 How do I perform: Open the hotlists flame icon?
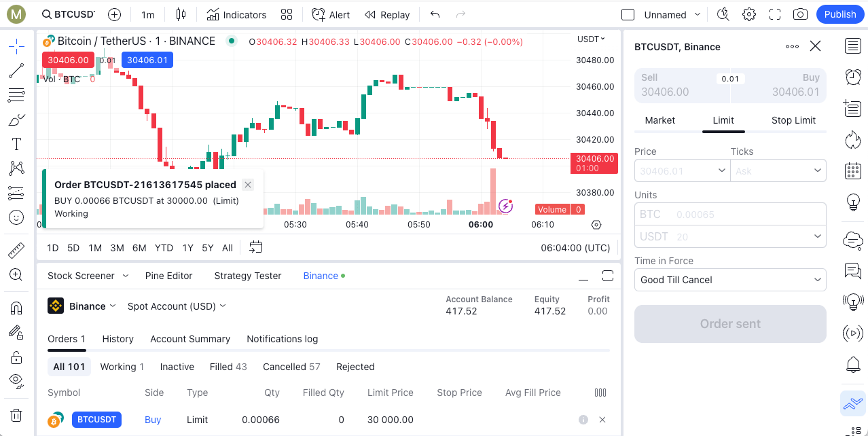[x=853, y=139]
